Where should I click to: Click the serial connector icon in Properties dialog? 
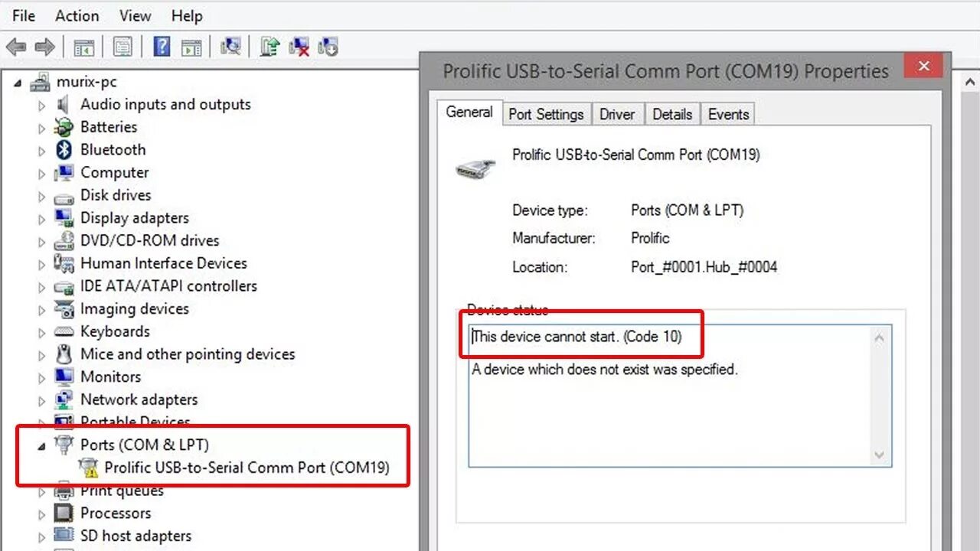[475, 168]
